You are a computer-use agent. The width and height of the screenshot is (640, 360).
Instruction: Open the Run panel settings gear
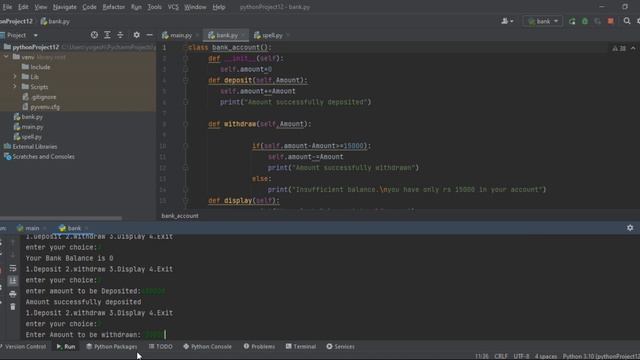point(630,228)
